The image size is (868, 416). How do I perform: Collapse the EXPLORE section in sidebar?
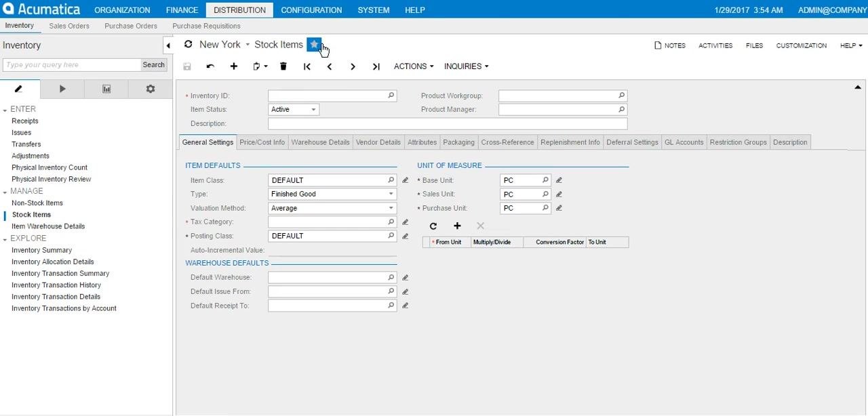(5, 238)
